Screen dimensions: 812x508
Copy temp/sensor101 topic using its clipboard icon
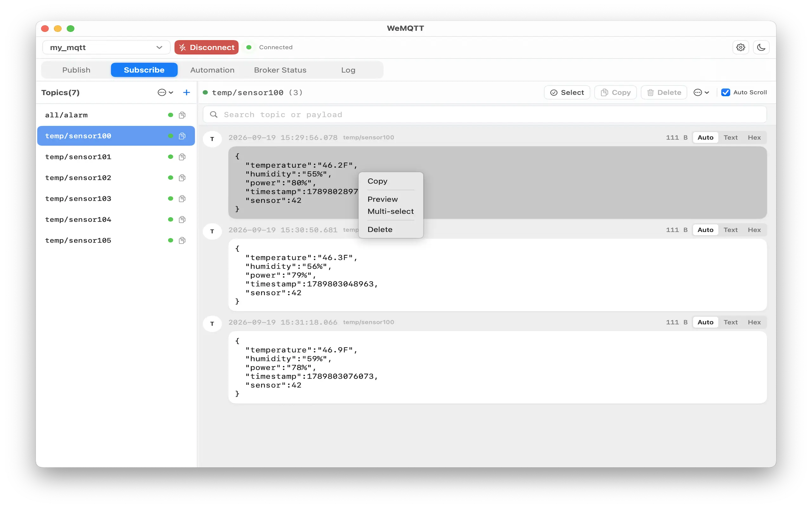click(x=182, y=157)
